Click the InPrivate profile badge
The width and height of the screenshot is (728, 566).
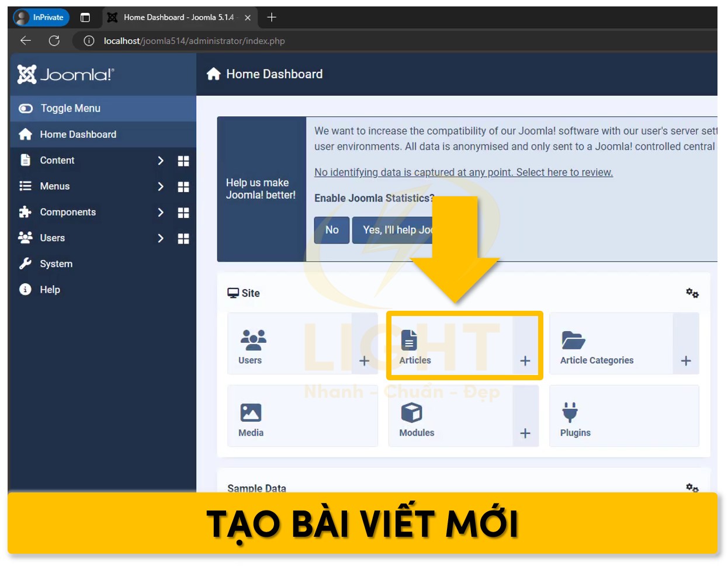pos(41,18)
